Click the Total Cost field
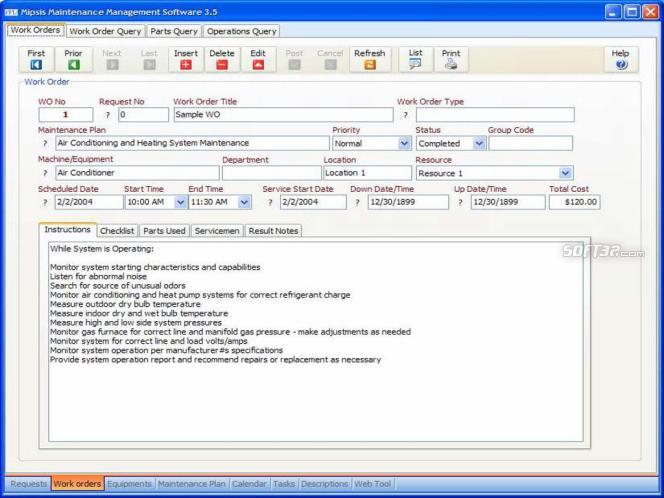Image resolution: width=664 pixels, height=498 pixels. [x=574, y=202]
